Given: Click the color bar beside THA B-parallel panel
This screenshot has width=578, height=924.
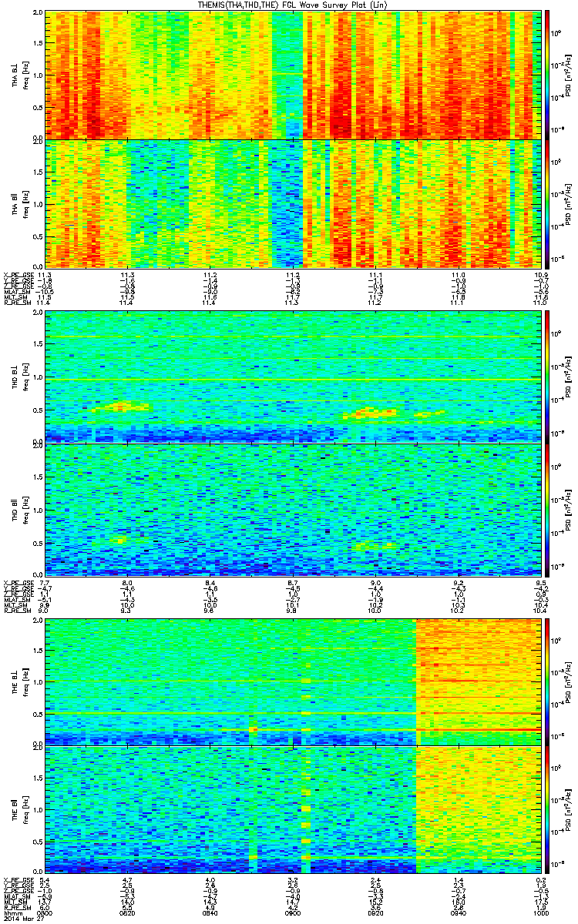Looking at the screenshot, I should [x=547, y=203].
